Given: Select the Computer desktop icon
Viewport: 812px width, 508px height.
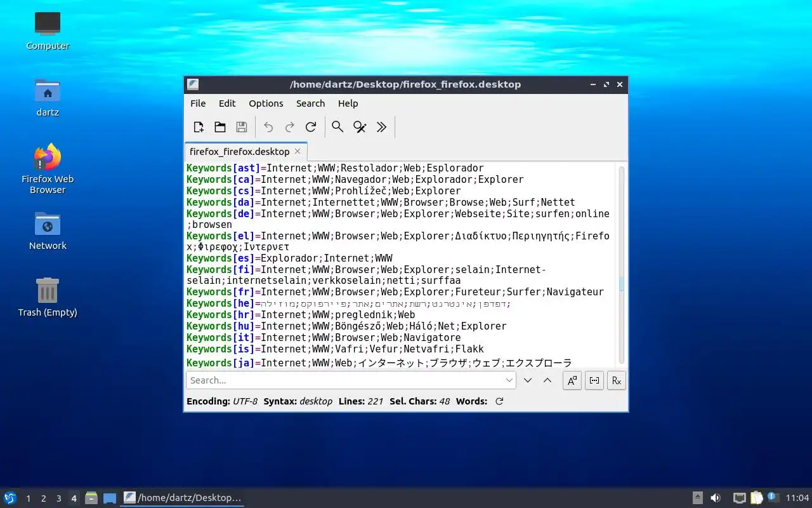Looking at the screenshot, I should click(48, 30).
